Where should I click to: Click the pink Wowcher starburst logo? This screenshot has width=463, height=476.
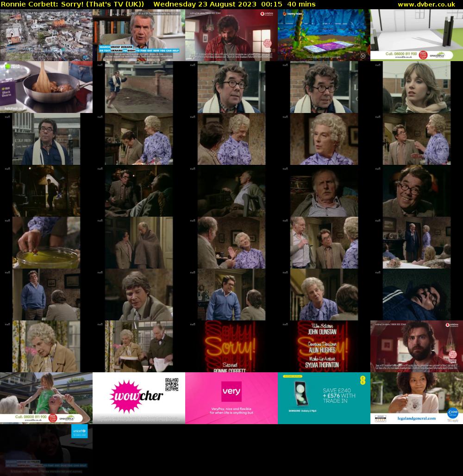pyautogui.click(x=125, y=396)
